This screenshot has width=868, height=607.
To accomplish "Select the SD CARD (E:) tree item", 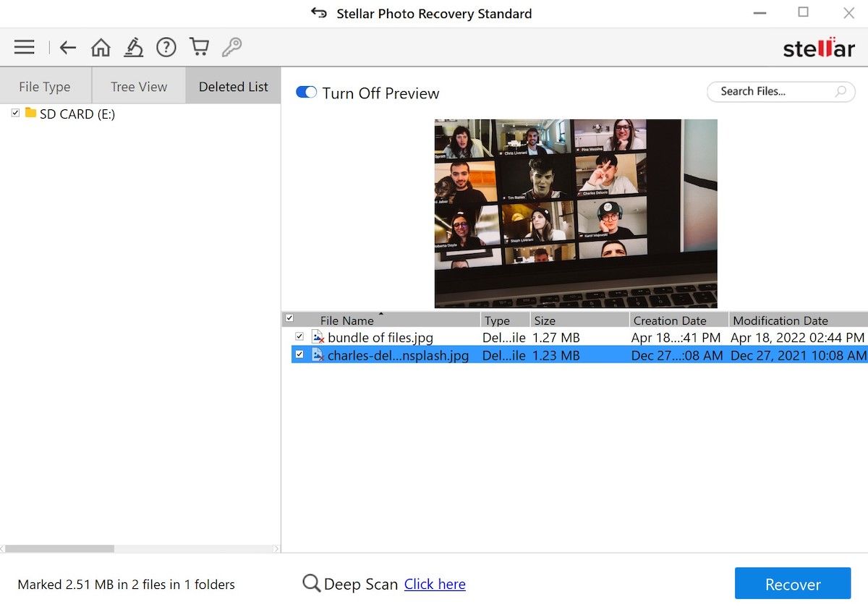I will 77,114.
